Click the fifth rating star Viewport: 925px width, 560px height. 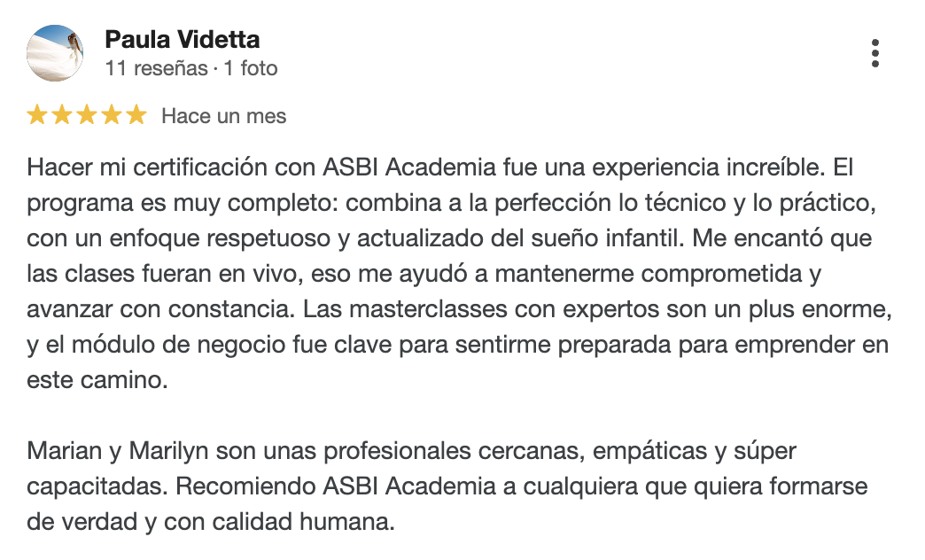[136, 115]
